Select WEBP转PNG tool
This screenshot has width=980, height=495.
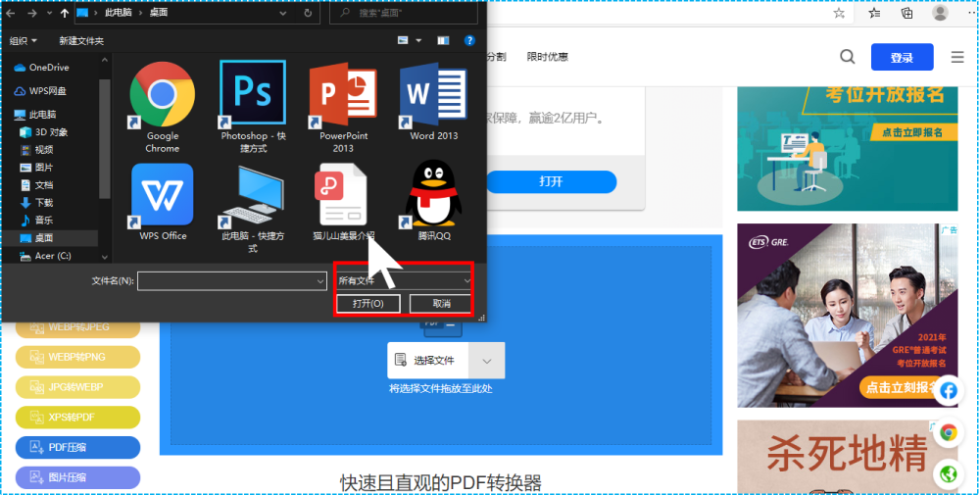(x=77, y=357)
